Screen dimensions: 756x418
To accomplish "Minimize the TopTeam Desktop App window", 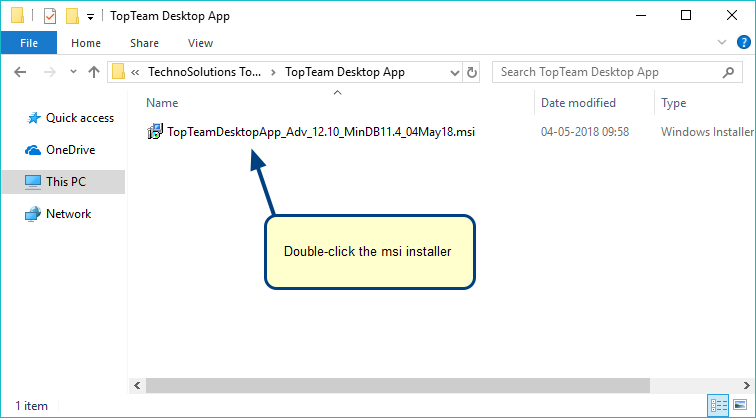I will [641, 16].
